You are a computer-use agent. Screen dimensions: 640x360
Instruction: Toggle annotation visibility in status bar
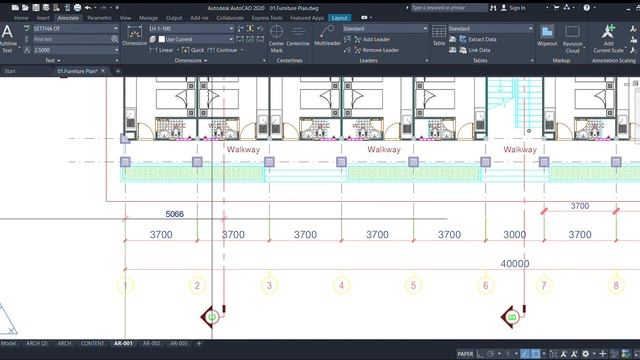564,354
